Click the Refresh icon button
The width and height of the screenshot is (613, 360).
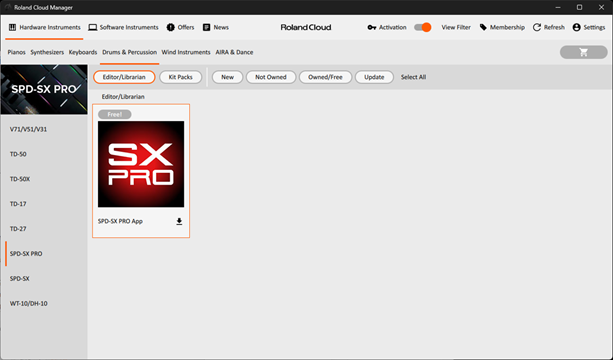tap(549, 27)
